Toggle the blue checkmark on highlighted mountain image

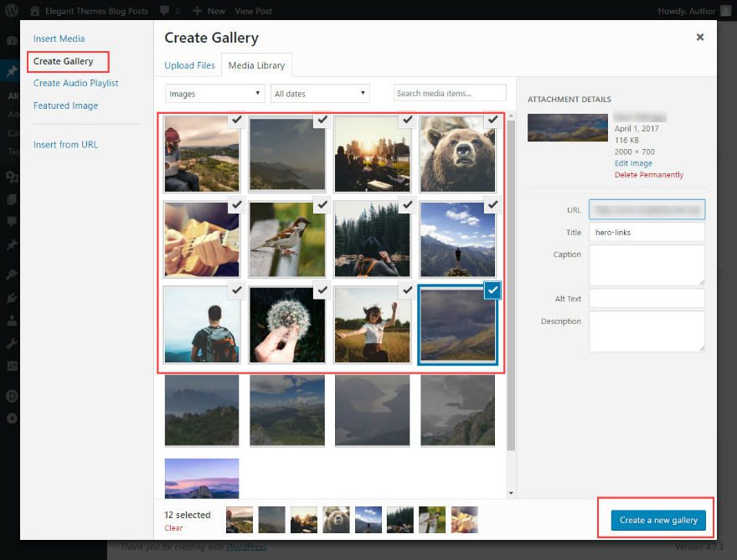492,290
